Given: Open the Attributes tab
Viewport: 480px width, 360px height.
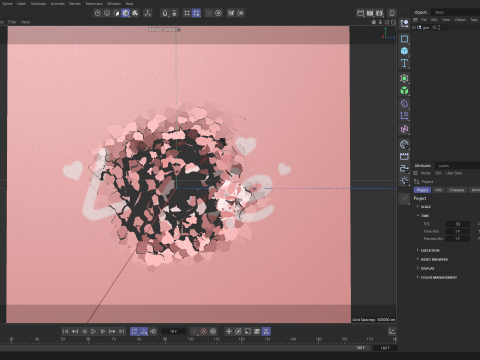Looking at the screenshot, I should point(423,166).
